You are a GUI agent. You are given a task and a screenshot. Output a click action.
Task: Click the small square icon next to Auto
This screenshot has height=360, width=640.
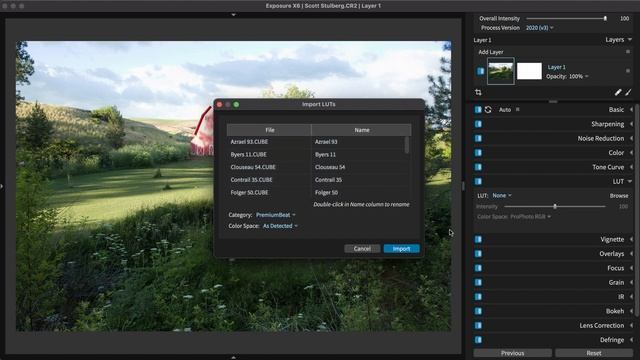518,109
